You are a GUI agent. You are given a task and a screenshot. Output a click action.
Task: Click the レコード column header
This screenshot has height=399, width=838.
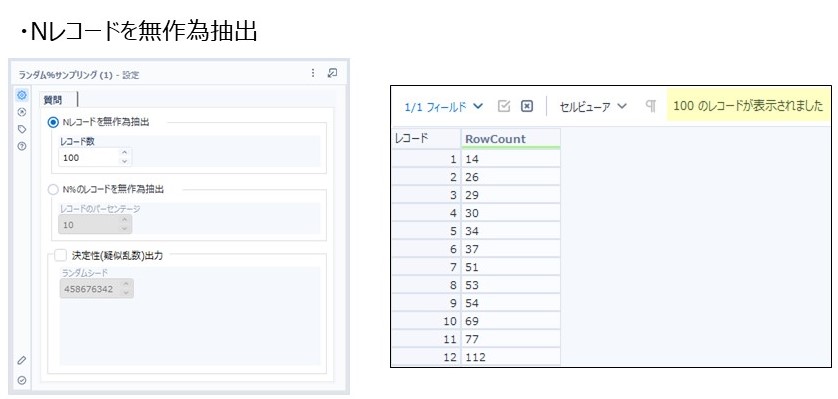426,139
